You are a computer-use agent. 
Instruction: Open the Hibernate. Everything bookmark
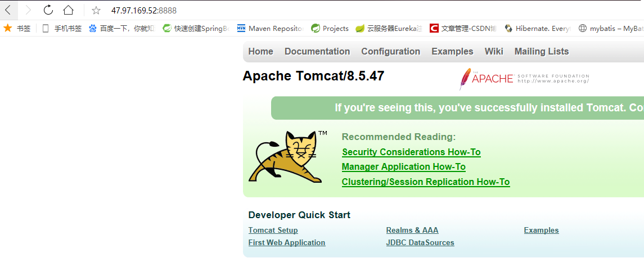(538, 28)
